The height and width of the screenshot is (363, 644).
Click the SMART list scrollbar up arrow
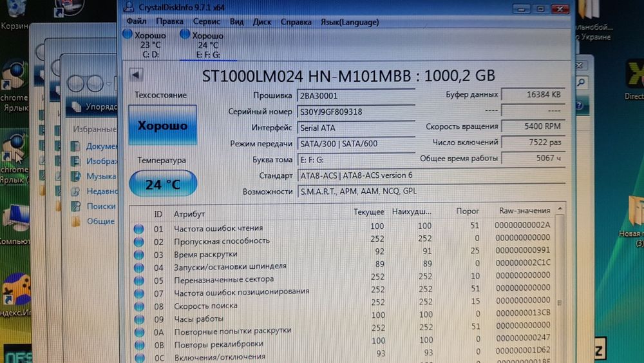[x=560, y=210]
